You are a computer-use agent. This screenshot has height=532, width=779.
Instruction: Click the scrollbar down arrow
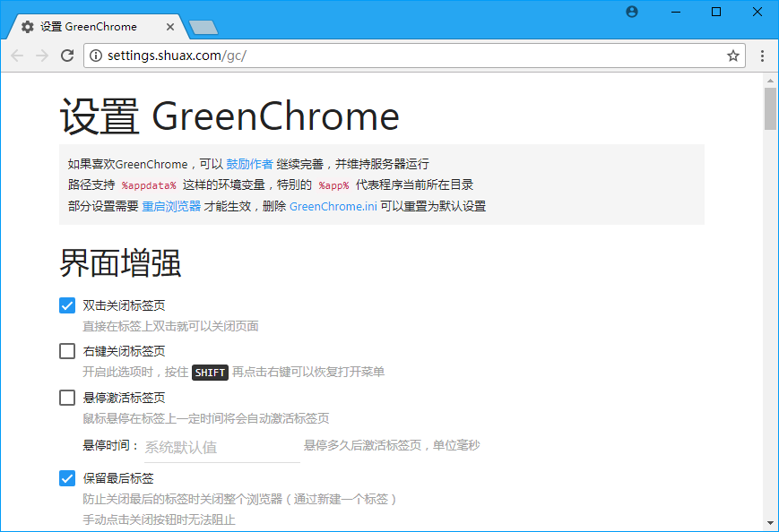[770, 522]
